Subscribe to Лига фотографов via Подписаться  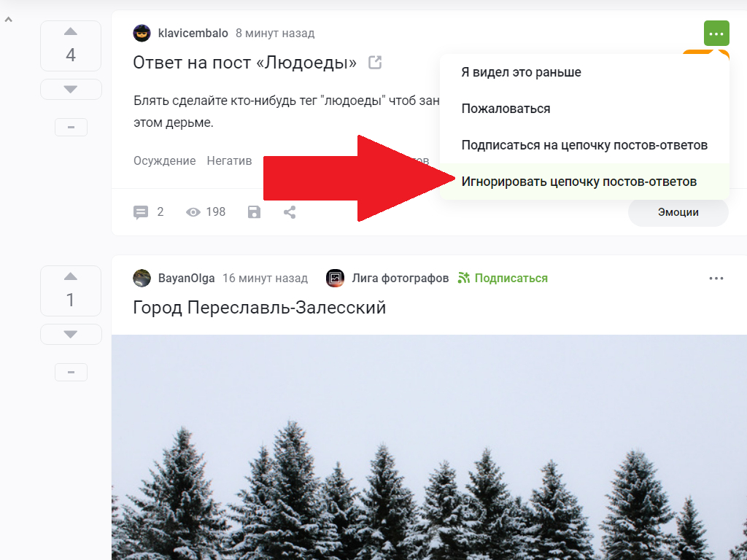click(x=503, y=278)
